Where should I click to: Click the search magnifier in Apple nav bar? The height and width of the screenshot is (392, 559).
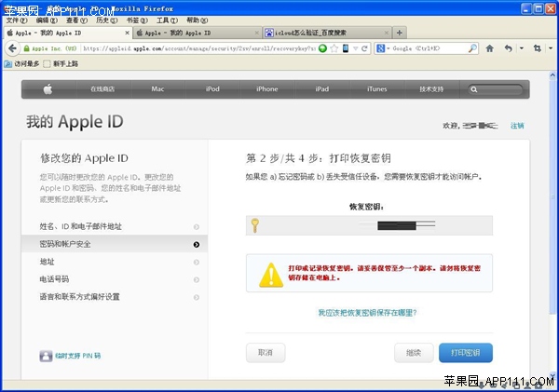[475, 89]
